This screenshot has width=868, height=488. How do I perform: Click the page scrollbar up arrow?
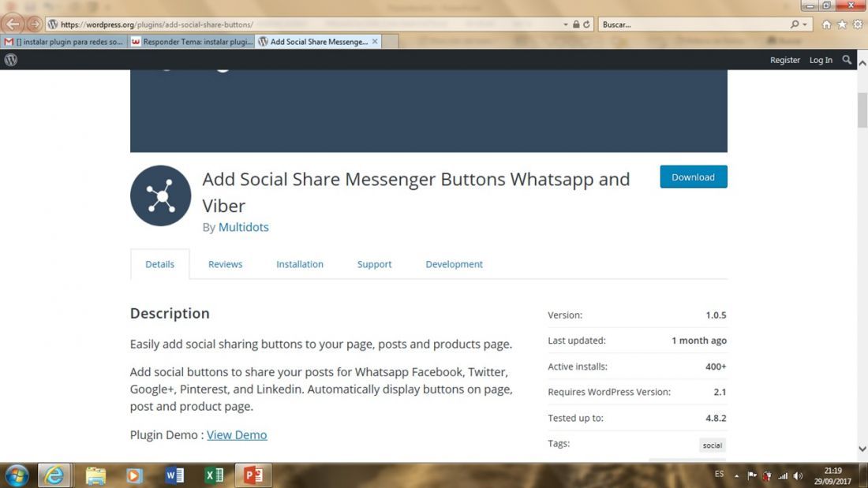[862, 64]
